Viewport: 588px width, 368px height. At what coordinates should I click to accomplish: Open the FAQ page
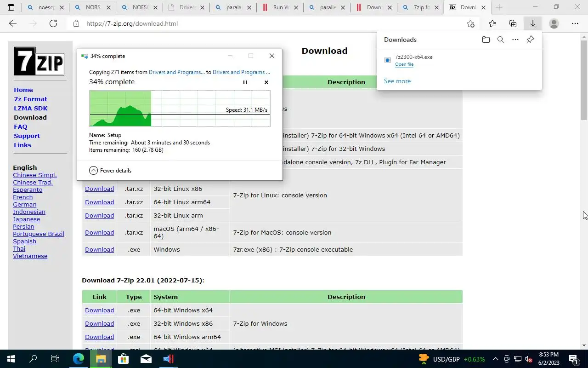21,126
